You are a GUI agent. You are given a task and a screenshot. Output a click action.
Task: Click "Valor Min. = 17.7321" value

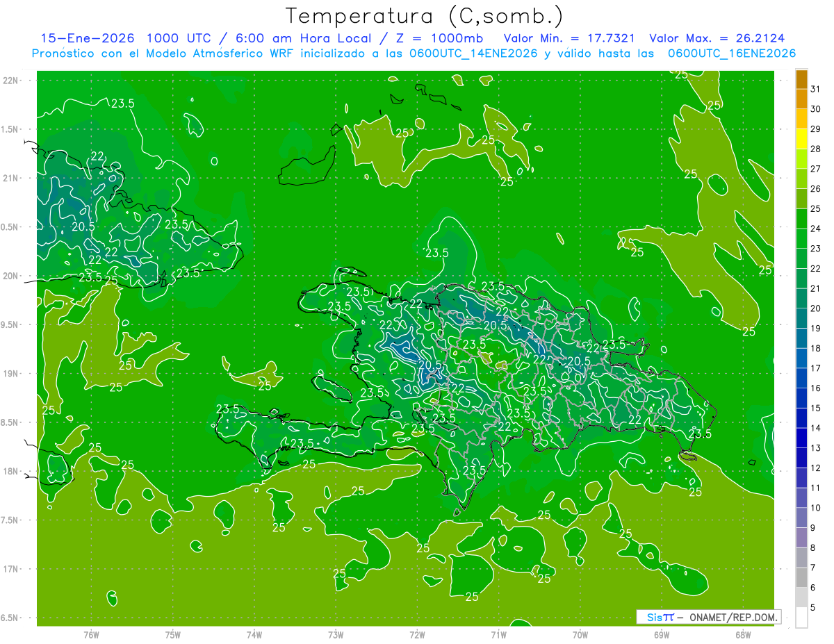click(x=570, y=38)
